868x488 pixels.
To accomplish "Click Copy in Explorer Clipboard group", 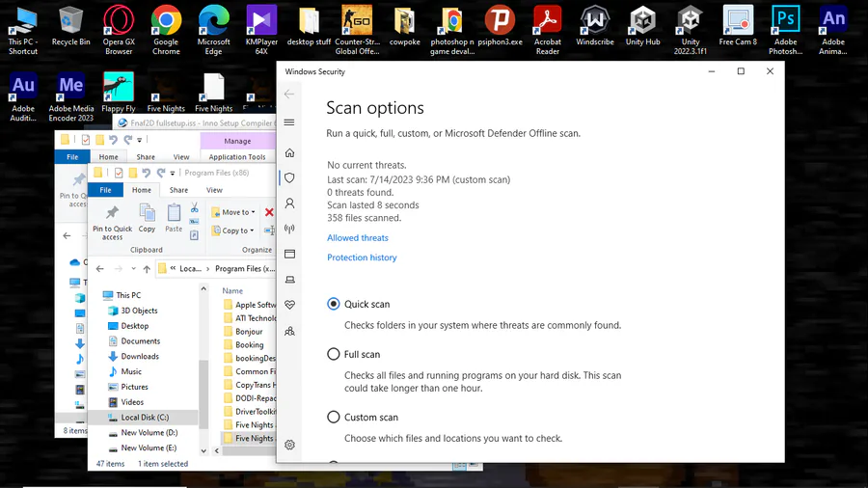I will tap(147, 218).
